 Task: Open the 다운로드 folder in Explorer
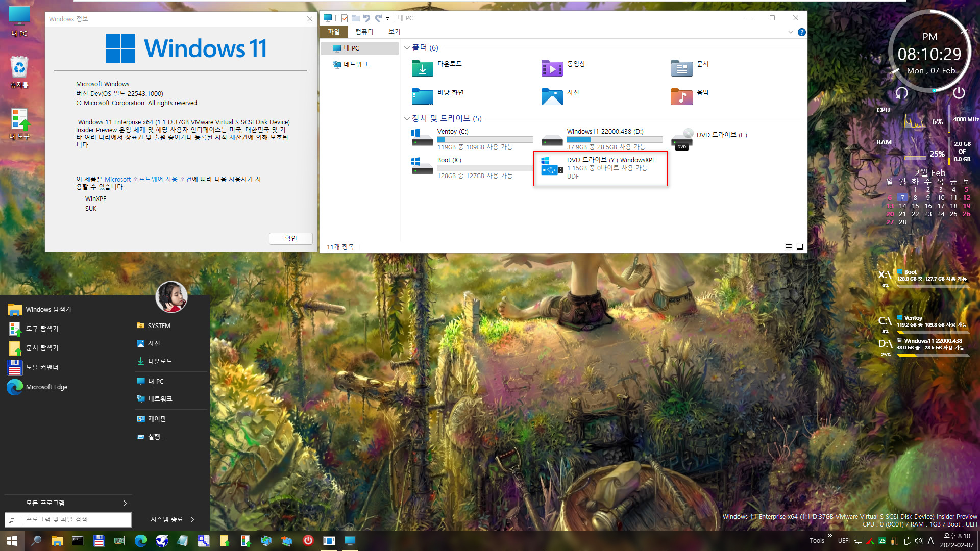click(437, 68)
